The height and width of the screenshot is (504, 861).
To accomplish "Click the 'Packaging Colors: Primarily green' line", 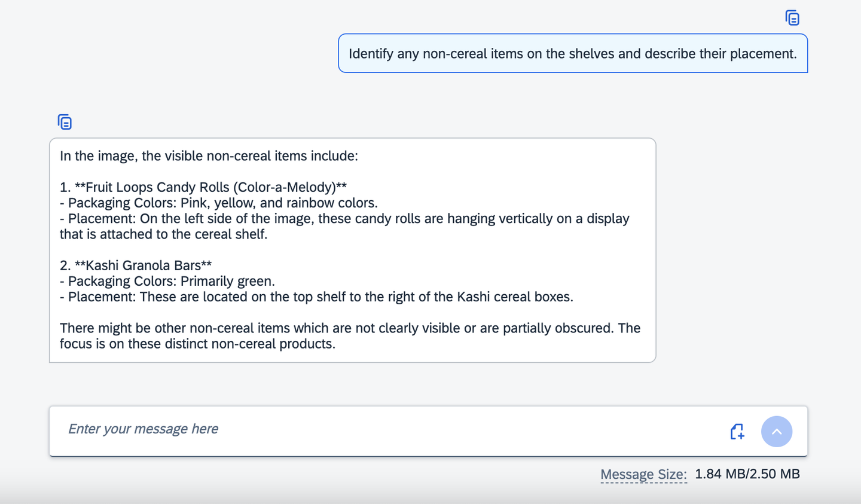I will [167, 281].
